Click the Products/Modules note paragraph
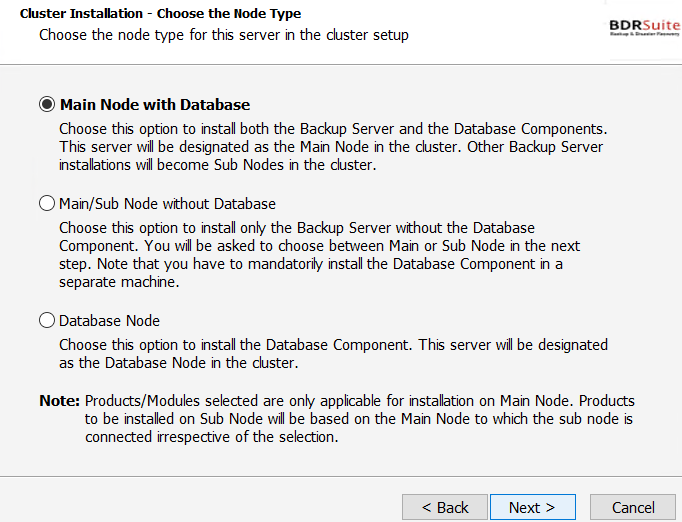Screen dimensions: 682x522 click(x=360, y=418)
